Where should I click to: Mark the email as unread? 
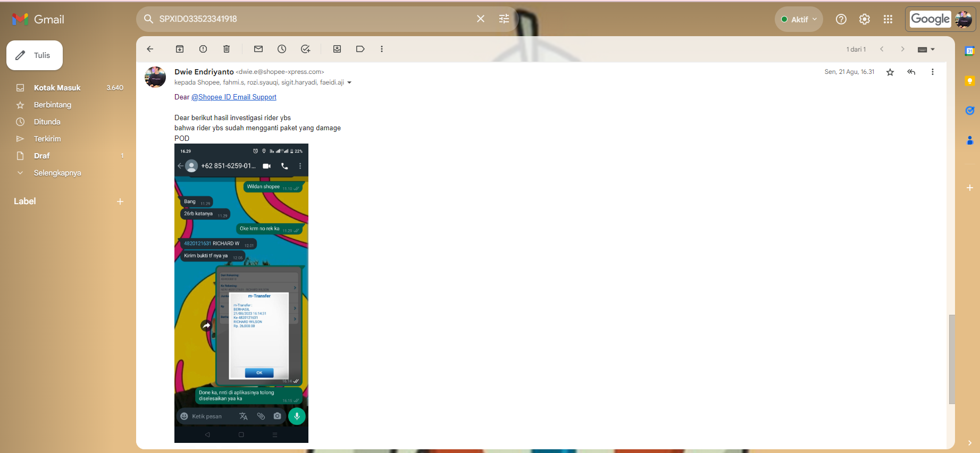(x=258, y=49)
